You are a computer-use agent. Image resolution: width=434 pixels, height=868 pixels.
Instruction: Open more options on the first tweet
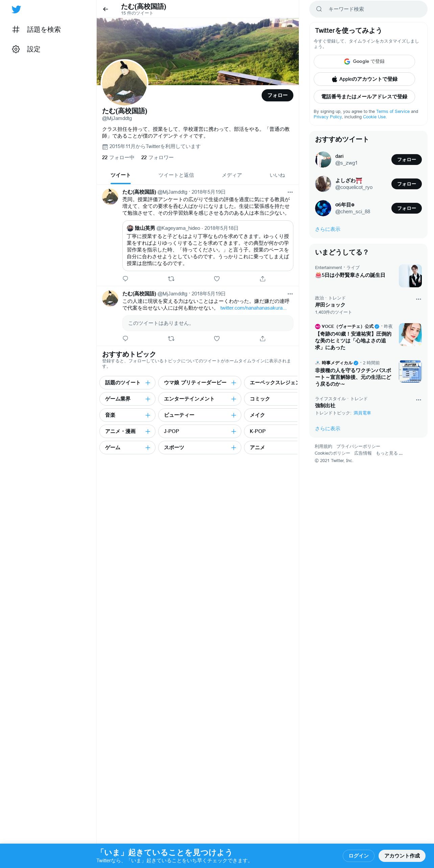290,192
